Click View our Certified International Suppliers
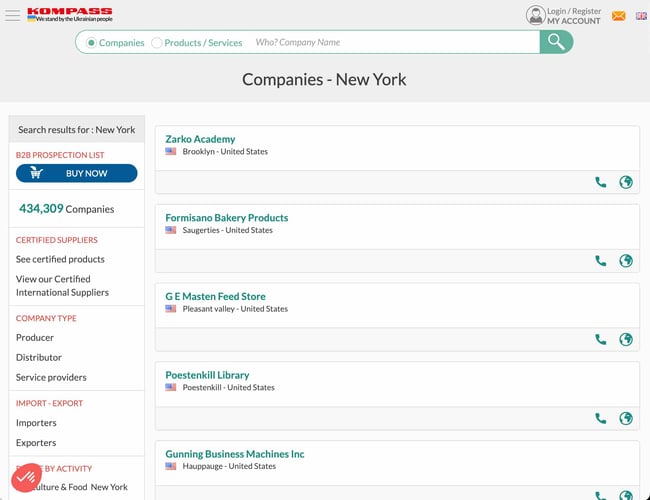The image size is (650, 500). (62, 286)
